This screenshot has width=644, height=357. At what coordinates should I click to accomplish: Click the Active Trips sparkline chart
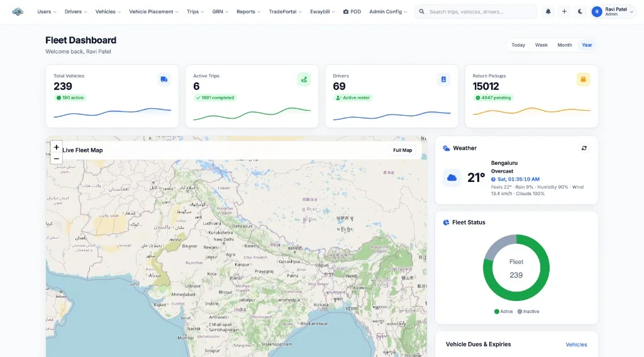(x=252, y=113)
